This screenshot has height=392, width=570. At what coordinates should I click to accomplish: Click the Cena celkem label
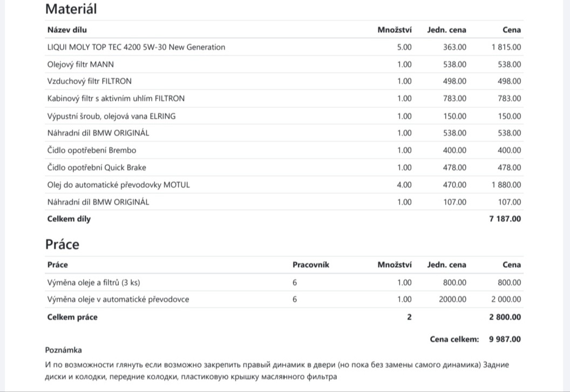(x=454, y=339)
